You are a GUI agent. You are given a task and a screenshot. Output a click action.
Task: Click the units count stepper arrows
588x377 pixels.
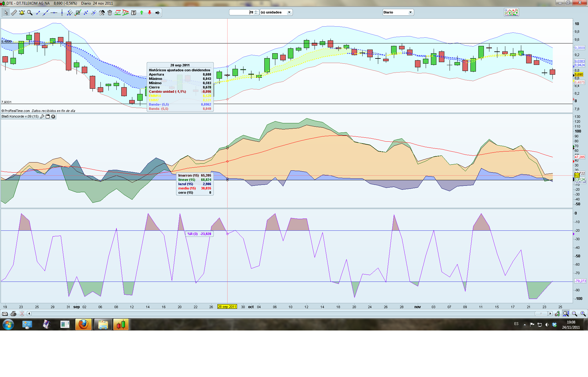tap(256, 12)
